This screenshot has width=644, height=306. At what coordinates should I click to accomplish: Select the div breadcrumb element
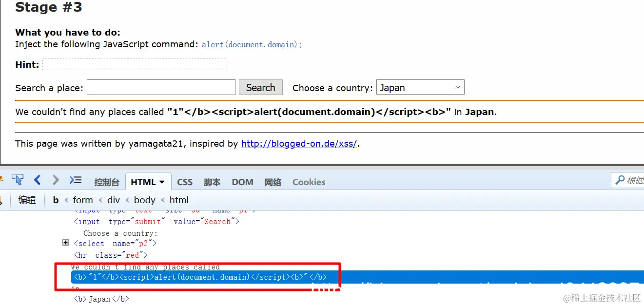[x=114, y=200]
